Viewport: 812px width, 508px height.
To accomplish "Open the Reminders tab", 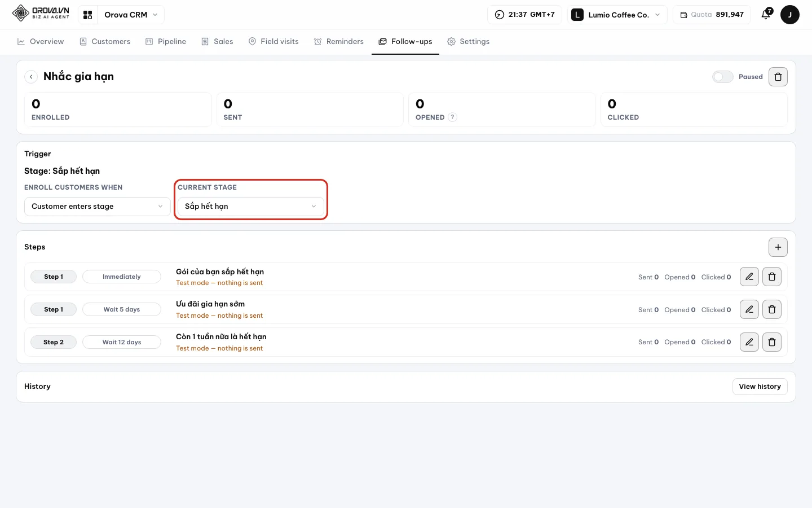I will point(339,42).
